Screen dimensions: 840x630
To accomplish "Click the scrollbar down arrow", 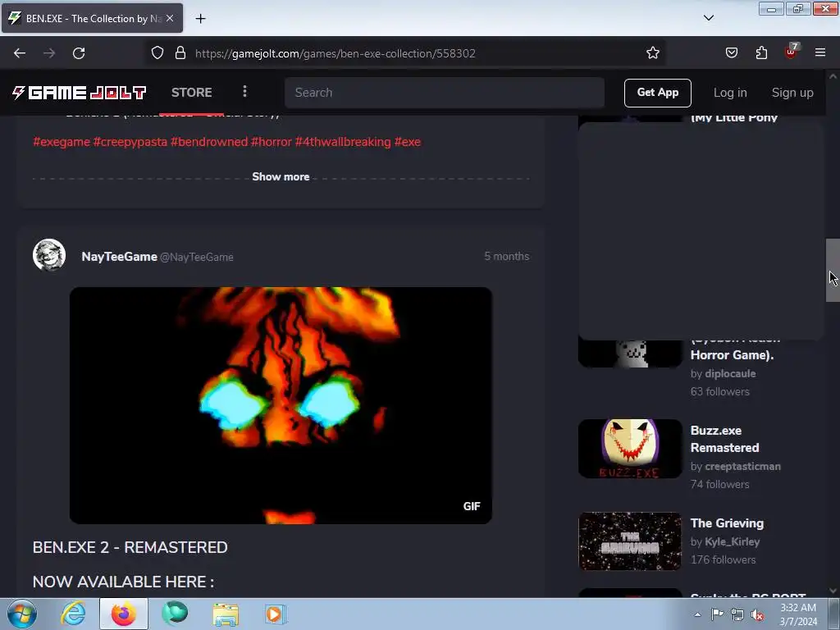I will tap(833, 591).
